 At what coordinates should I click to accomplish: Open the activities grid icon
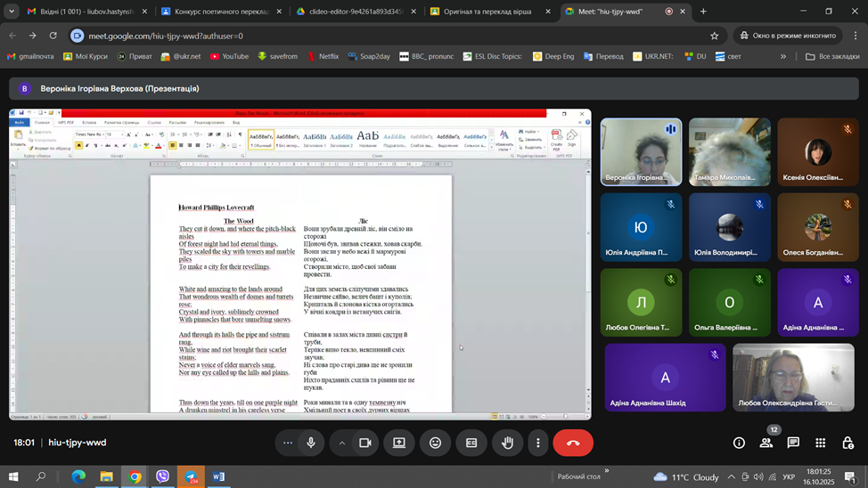pos(821,443)
